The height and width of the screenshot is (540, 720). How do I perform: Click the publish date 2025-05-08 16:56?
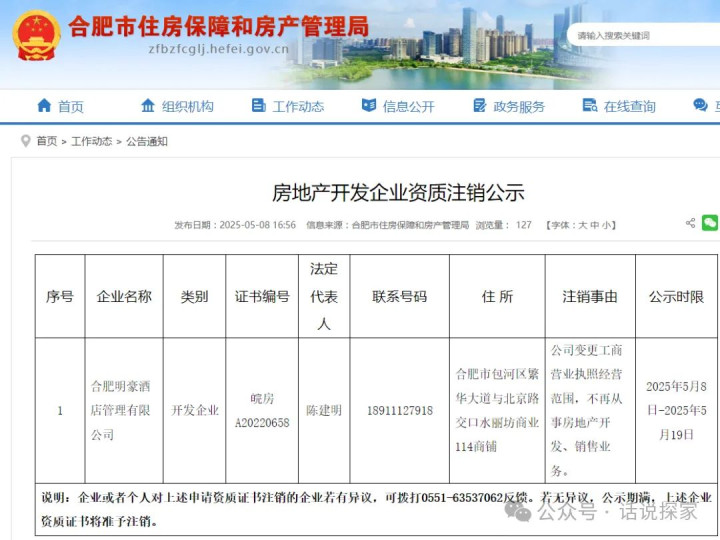tap(258, 225)
